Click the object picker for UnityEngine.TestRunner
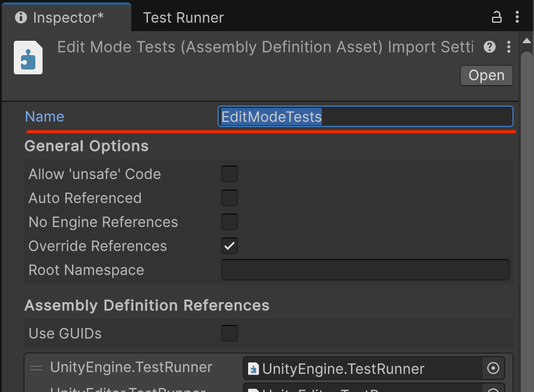Screen dimensions: 534x392 [x=493, y=369]
